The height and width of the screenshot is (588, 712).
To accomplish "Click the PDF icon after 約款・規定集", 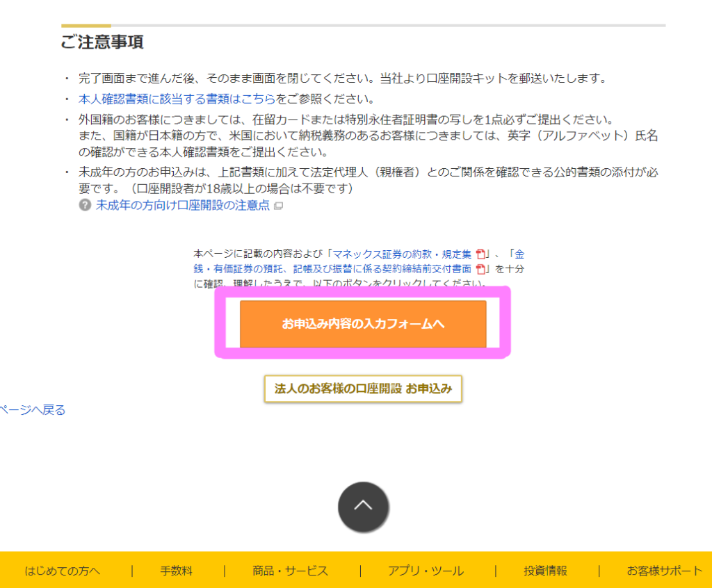I will [x=480, y=254].
